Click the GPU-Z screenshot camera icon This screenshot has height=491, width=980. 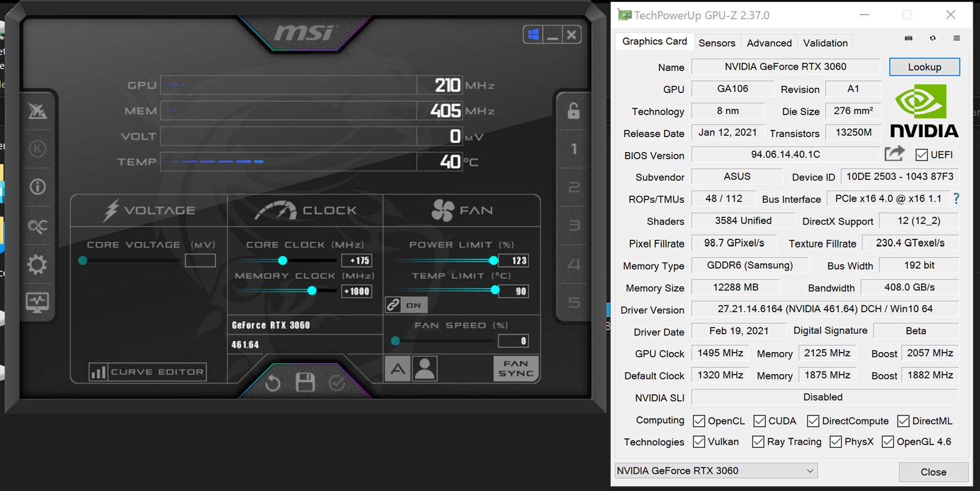pos(908,38)
